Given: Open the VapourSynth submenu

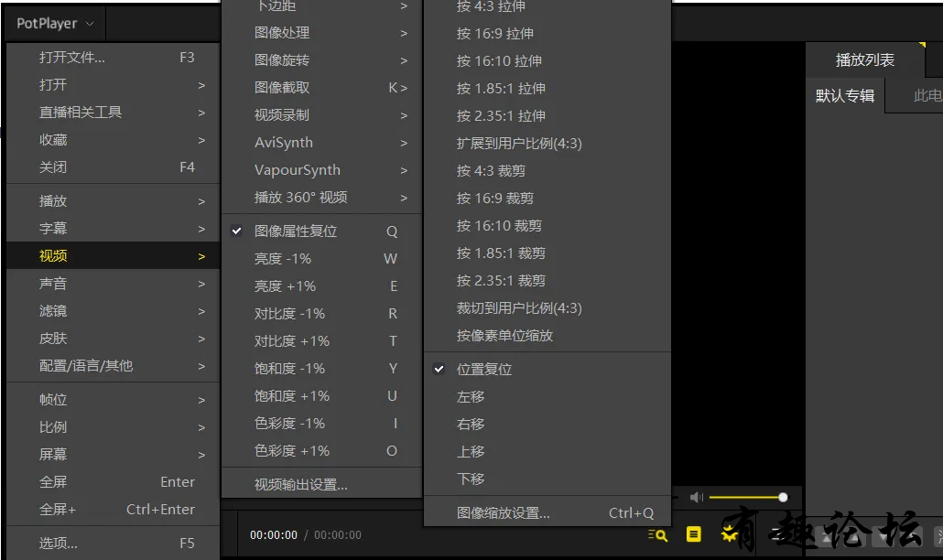Looking at the screenshot, I should [x=321, y=170].
